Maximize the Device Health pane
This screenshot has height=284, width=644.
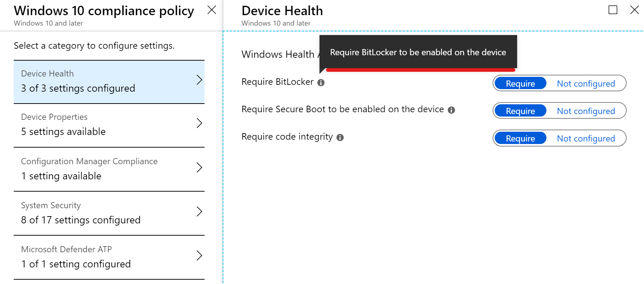tap(613, 10)
